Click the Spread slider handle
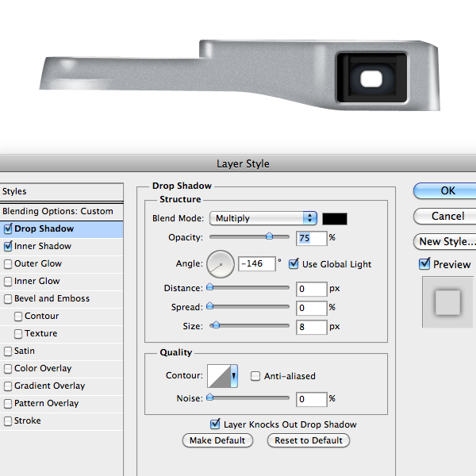The width and height of the screenshot is (476, 476). pos(209,306)
